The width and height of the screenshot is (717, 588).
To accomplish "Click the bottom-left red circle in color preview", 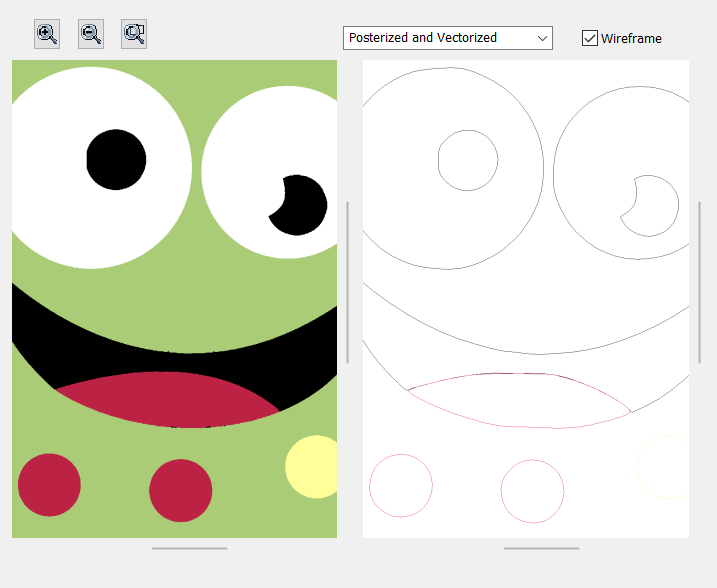I will coord(49,485).
